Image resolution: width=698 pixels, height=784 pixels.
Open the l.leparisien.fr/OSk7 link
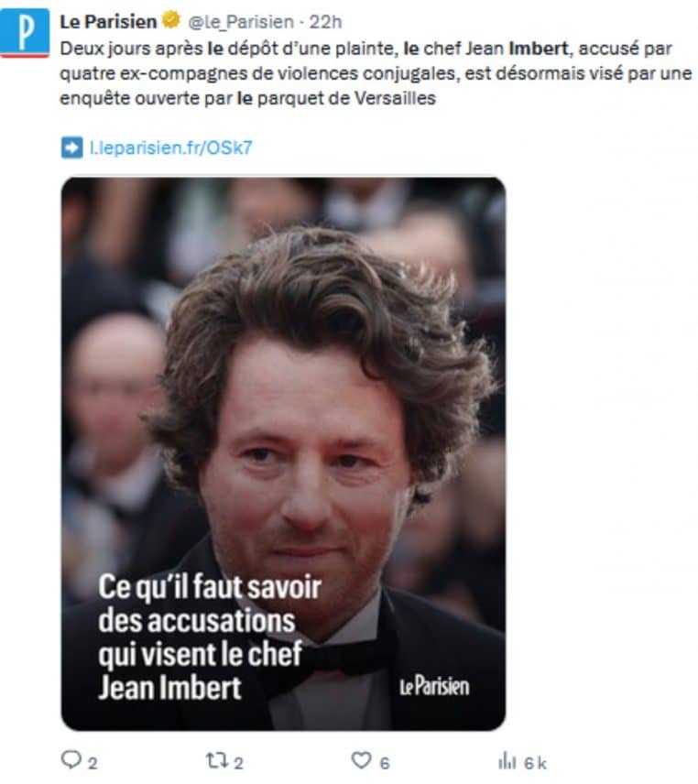170,148
